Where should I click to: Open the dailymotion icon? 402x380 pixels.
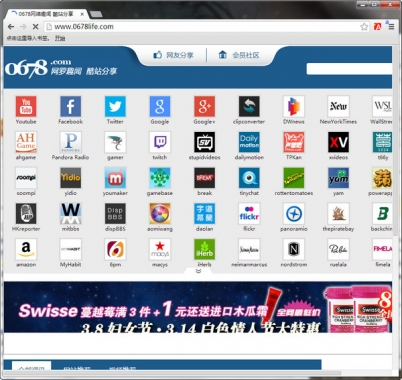(x=249, y=142)
